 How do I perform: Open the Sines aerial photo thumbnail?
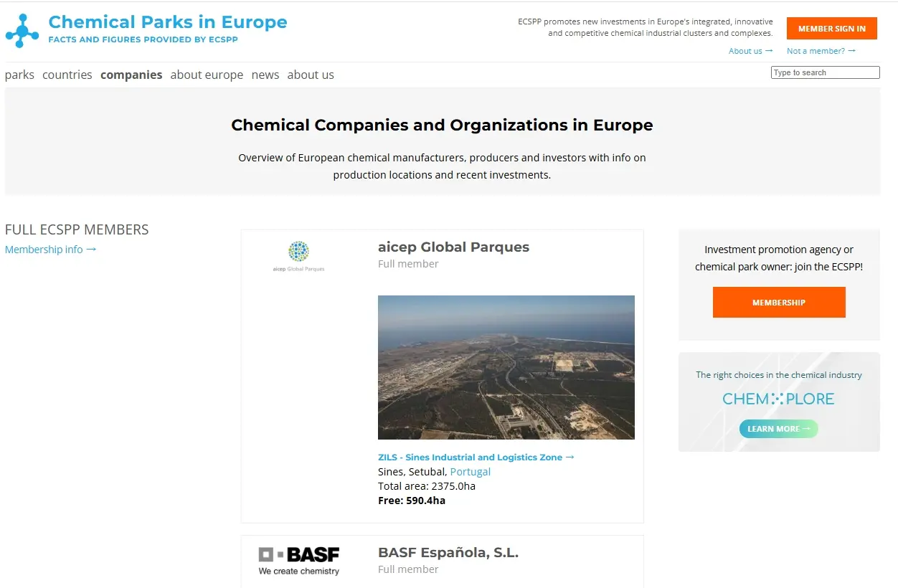[506, 367]
